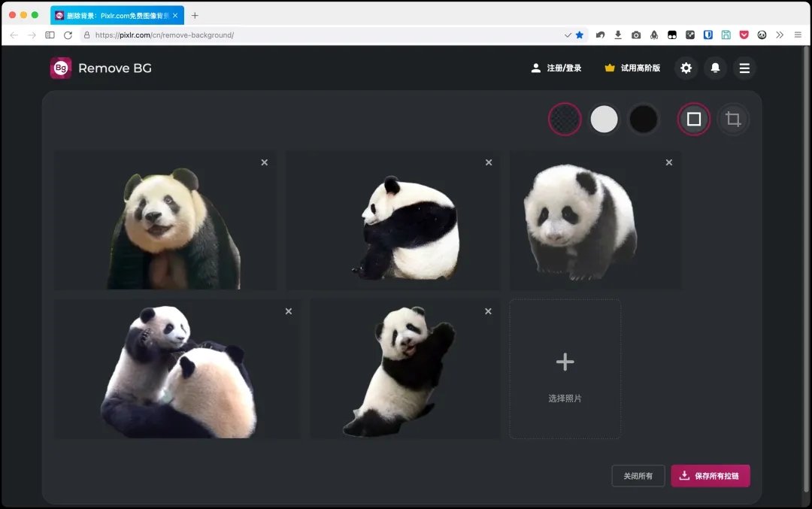
Task: Set the background to white
Action: point(604,119)
